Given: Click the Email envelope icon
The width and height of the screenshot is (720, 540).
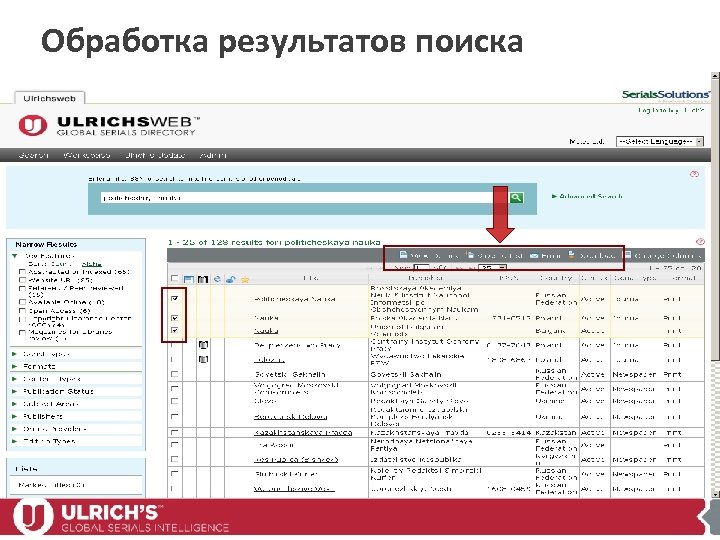Looking at the screenshot, I should tap(534, 255).
